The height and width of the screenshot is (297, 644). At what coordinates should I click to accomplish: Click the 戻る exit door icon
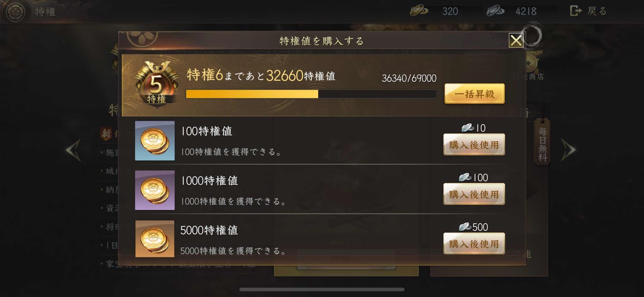(x=576, y=11)
